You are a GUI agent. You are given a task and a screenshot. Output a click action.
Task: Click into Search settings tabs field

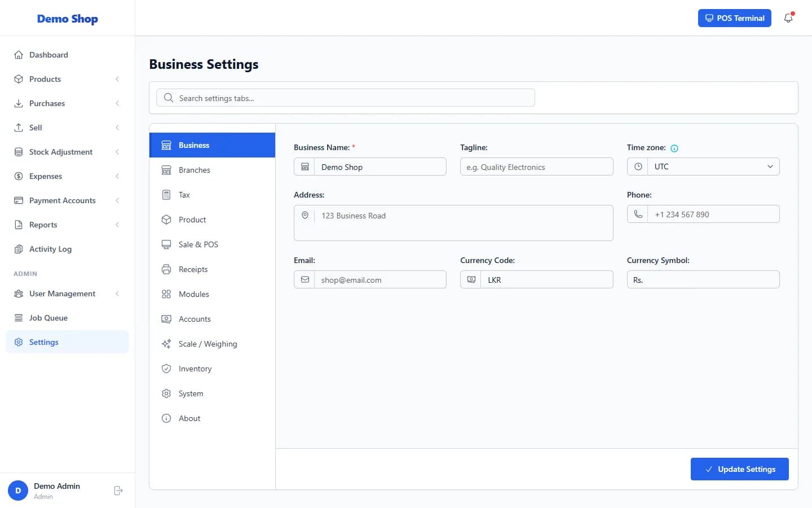click(x=345, y=98)
